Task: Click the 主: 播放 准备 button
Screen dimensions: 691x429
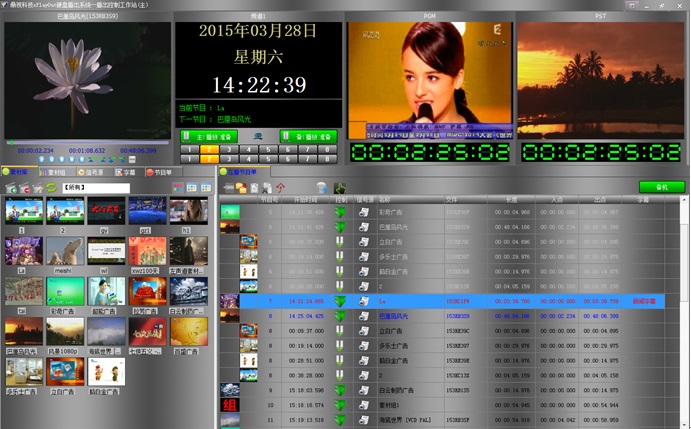Action: tap(209, 136)
